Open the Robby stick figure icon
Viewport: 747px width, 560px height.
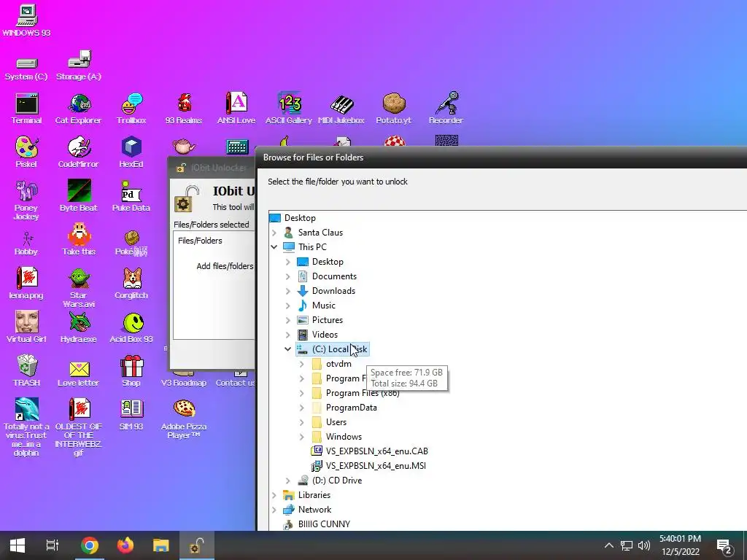point(26,244)
